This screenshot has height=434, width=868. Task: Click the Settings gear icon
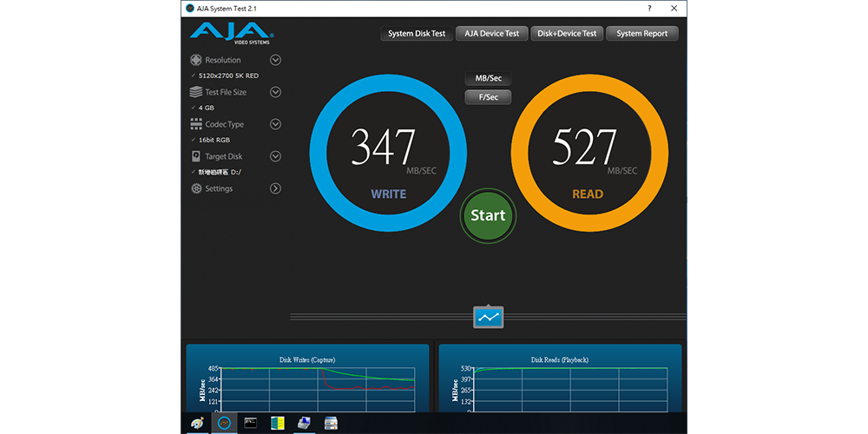coord(195,188)
